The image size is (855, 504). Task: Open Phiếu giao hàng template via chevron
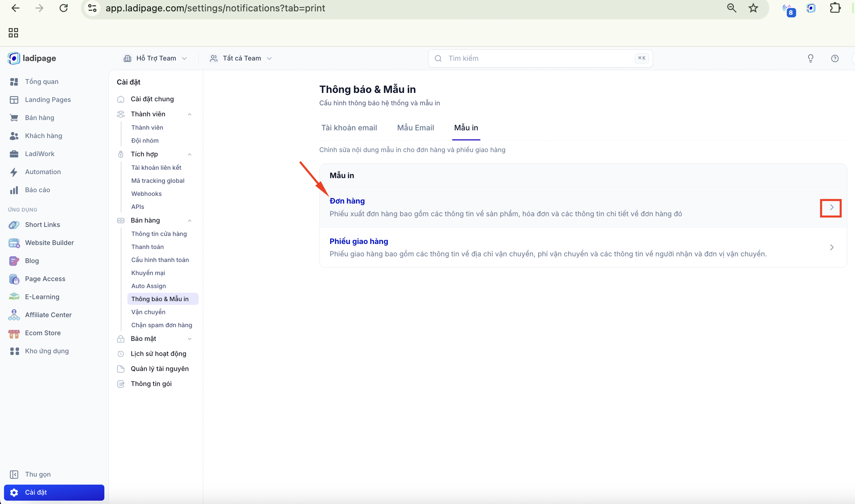tap(831, 247)
